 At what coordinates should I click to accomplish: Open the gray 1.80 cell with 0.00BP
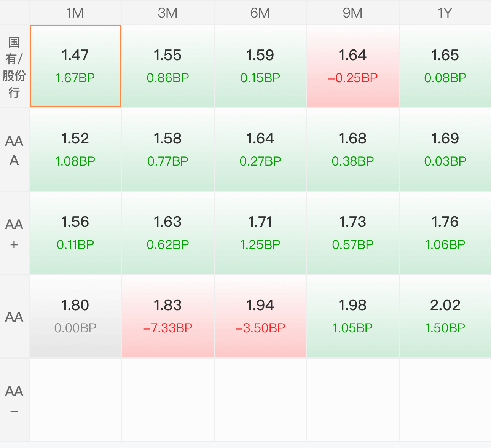pyautogui.click(x=75, y=317)
